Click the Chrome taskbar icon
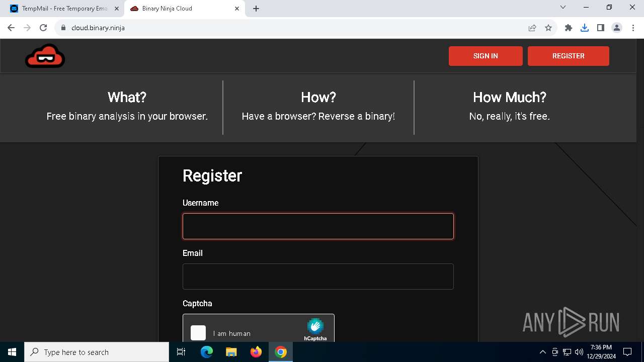Screen dimensions: 644x362 [281, 352]
